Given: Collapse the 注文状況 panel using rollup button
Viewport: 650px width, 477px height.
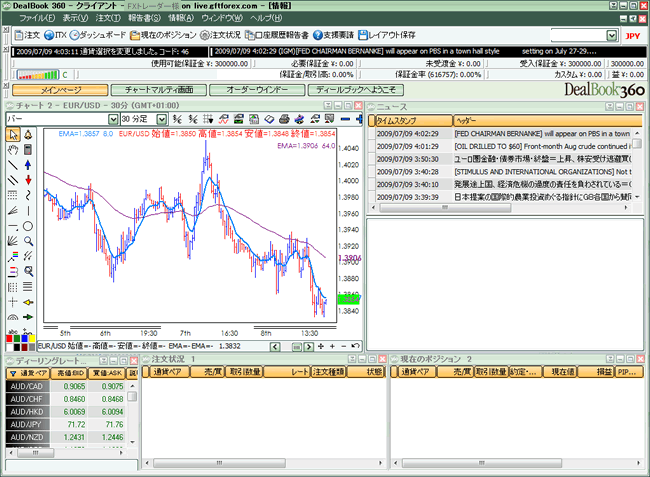Looking at the screenshot, I should pos(352,359).
